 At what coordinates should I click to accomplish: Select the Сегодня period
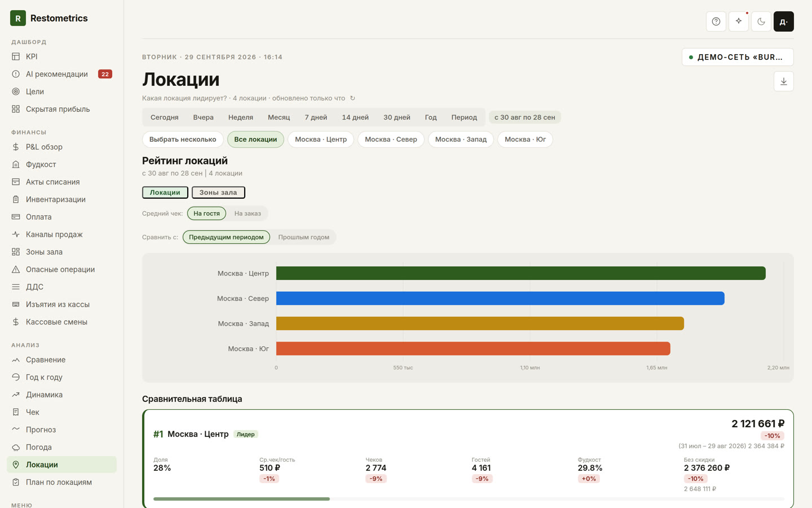(x=164, y=117)
